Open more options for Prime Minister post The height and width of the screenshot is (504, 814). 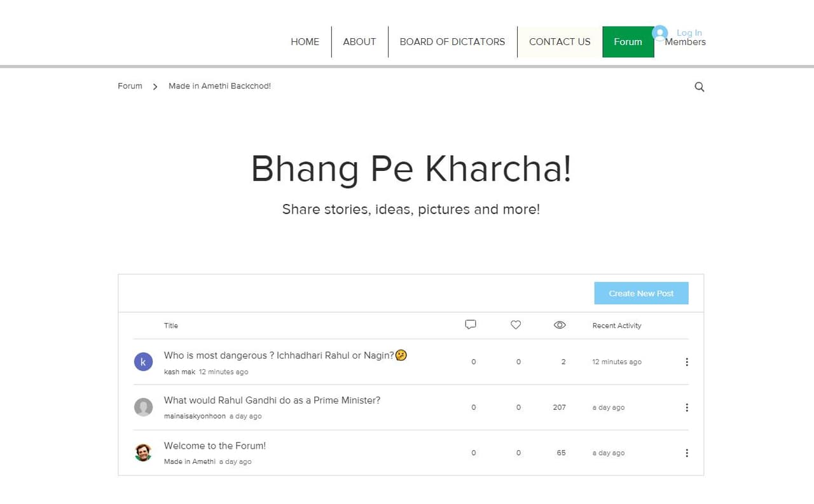coord(686,407)
